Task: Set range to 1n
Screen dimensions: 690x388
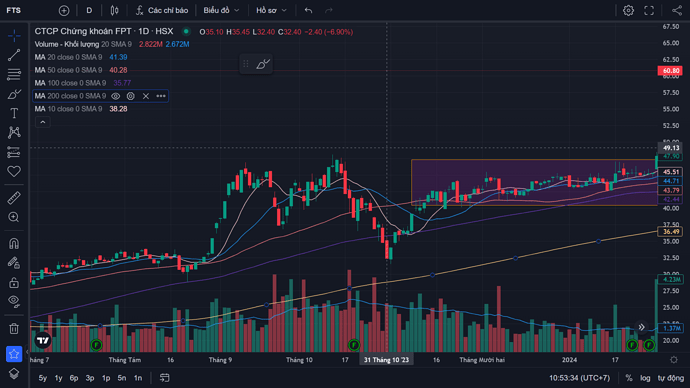Action: click(x=138, y=378)
